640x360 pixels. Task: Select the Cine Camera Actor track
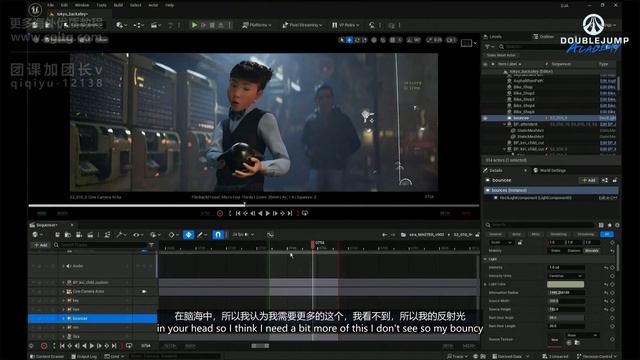[x=93, y=291]
